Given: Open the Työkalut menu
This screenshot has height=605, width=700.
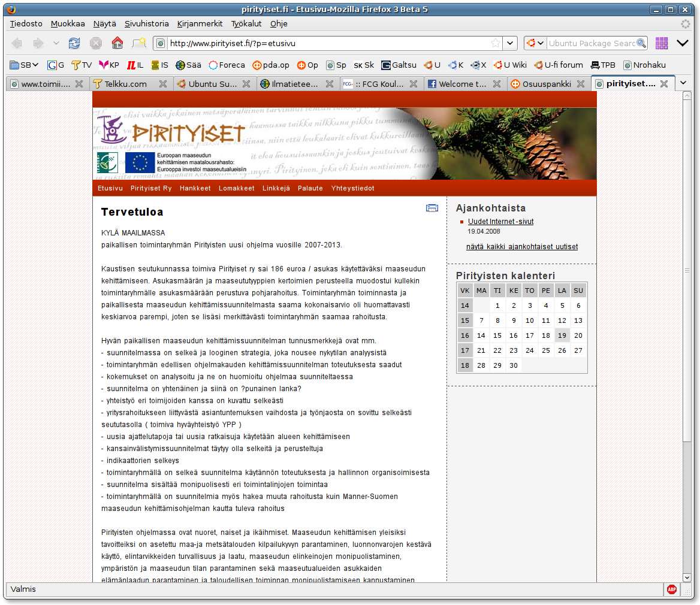Looking at the screenshot, I should pos(246,23).
